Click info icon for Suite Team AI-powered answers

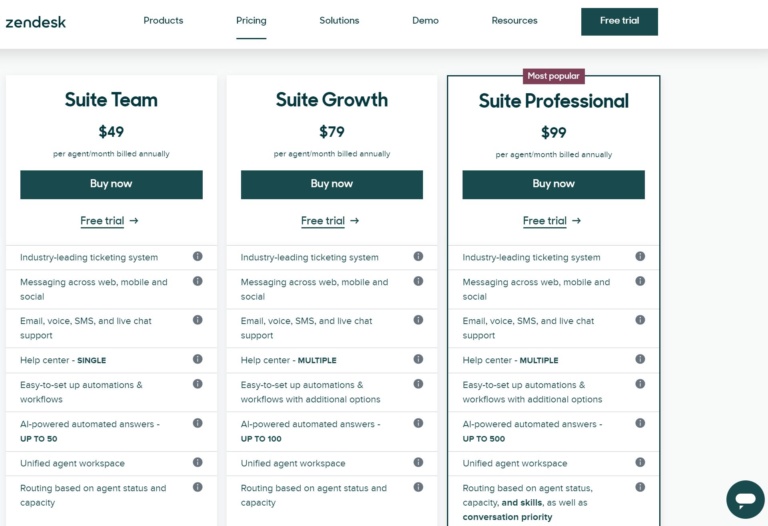click(197, 423)
